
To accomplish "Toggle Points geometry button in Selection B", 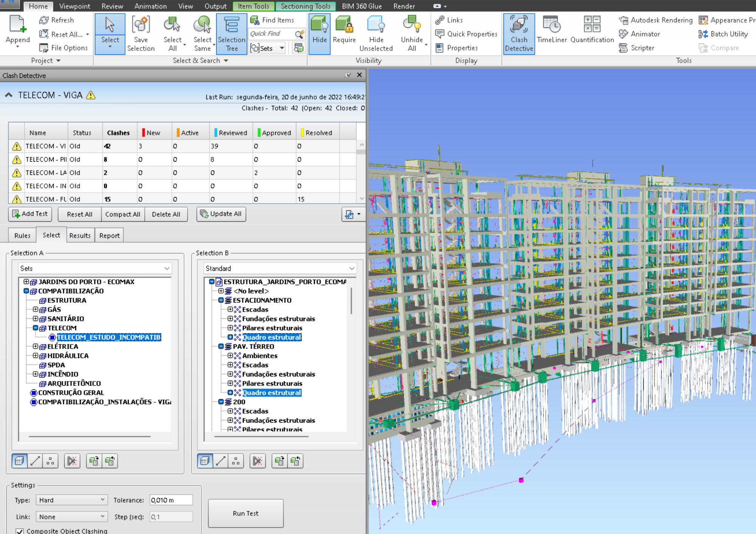I will pos(236,461).
